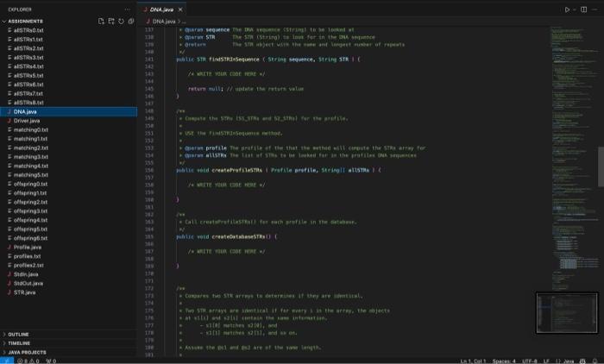Open offspring6.txt file
Screen dimensions: 604x364
click(x=31, y=238)
